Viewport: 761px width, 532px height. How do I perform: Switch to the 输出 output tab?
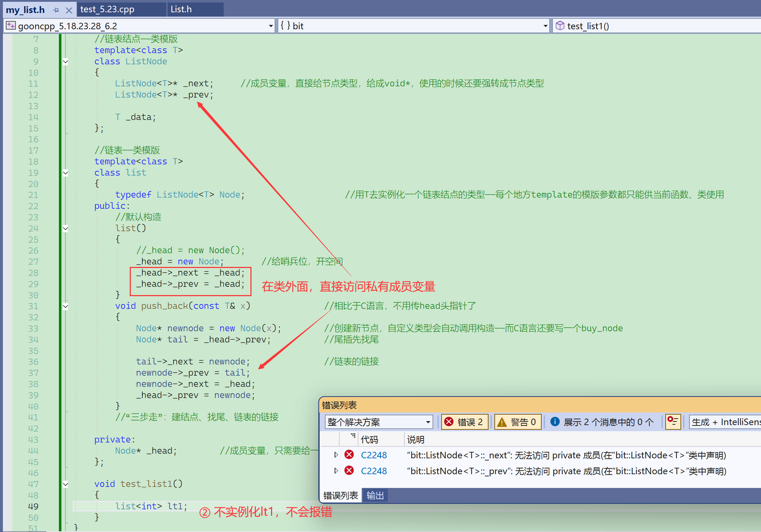375,496
